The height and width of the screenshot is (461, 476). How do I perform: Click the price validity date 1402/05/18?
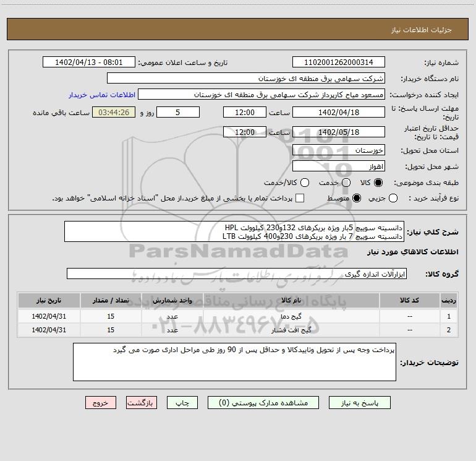(x=339, y=132)
